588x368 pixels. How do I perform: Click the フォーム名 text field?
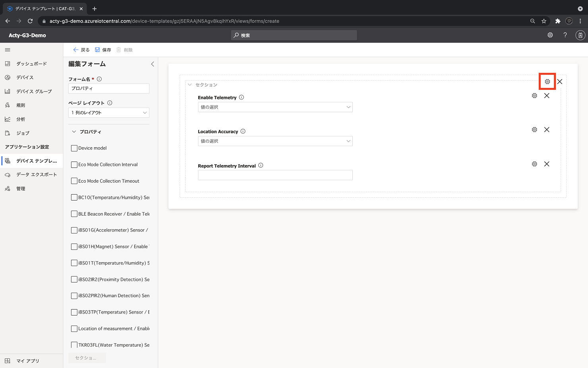pos(109,88)
